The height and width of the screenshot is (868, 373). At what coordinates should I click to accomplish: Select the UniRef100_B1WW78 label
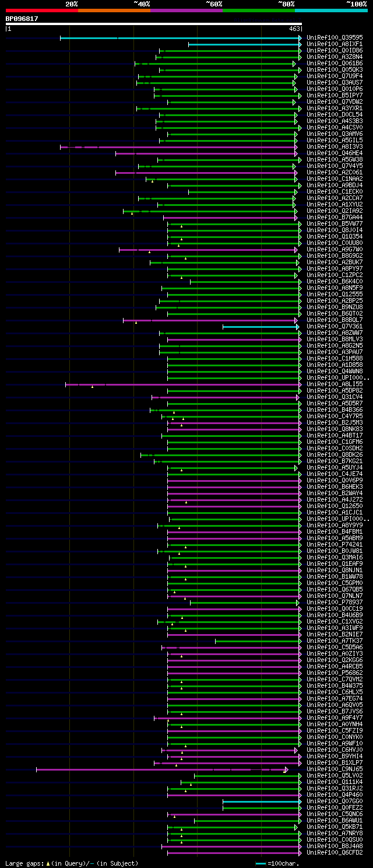tap(335, 576)
